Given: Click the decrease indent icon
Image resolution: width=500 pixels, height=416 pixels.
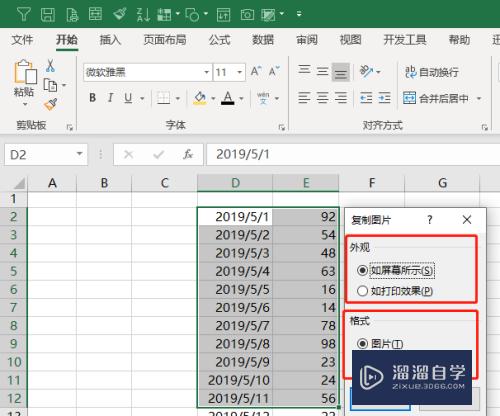Looking at the screenshot, I should 366,98.
